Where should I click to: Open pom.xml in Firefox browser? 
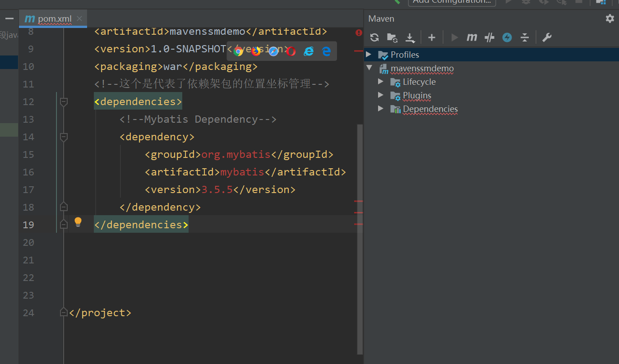[x=256, y=51]
